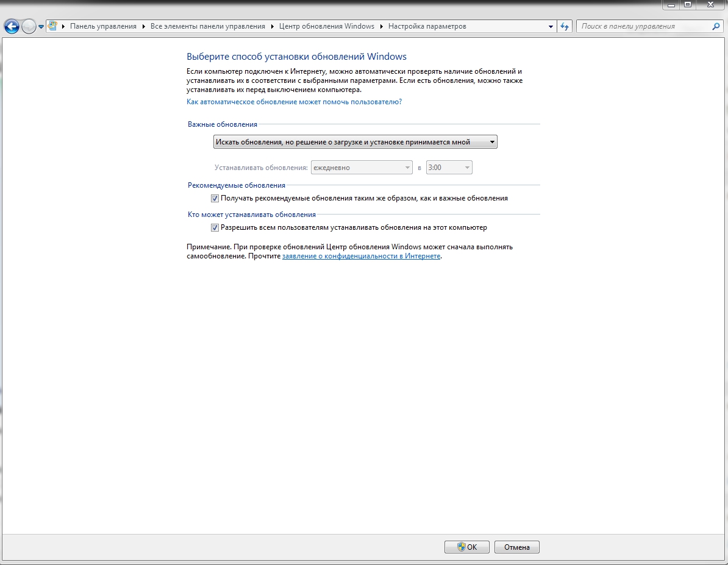Open 'заявление о конфиденциальности в Интернете' link
728x565 pixels.
[x=361, y=257]
